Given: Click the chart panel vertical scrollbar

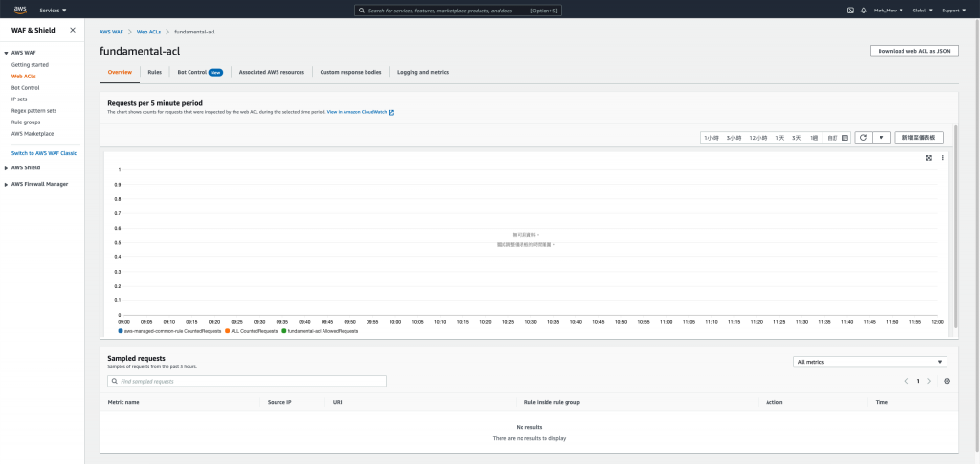Looking at the screenshot, I should pos(954,225).
